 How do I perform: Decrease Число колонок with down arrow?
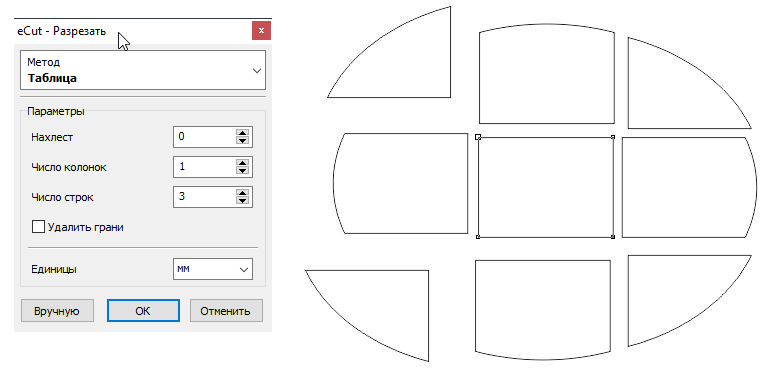click(242, 170)
